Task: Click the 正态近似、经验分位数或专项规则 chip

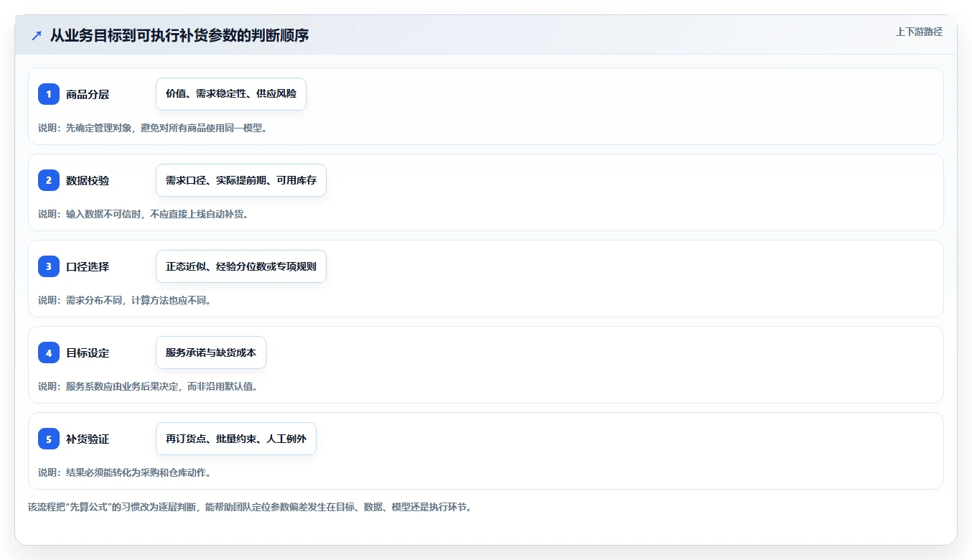Action: (241, 266)
